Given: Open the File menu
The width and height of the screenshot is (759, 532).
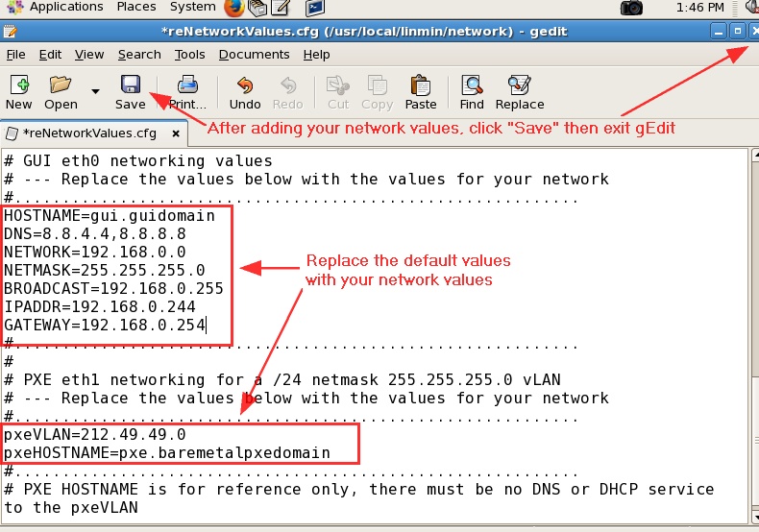Looking at the screenshot, I should [x=15, y=55].
